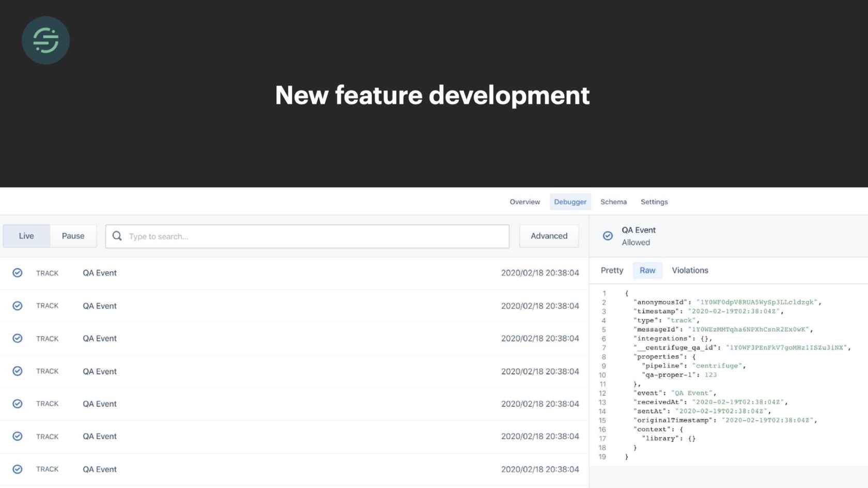Screen dimensions: 868x488
Task: Select the fifth QA Event track row
Action: (x=295, y=404)
